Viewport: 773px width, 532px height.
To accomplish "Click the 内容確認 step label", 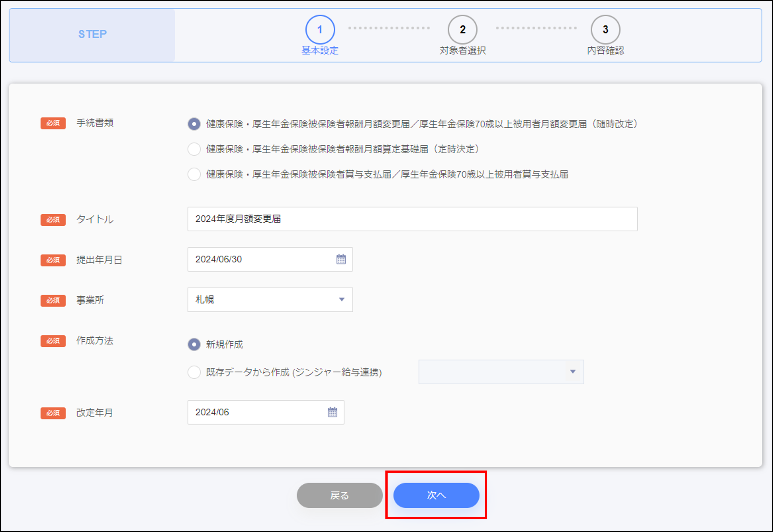I will click(605, 51).
